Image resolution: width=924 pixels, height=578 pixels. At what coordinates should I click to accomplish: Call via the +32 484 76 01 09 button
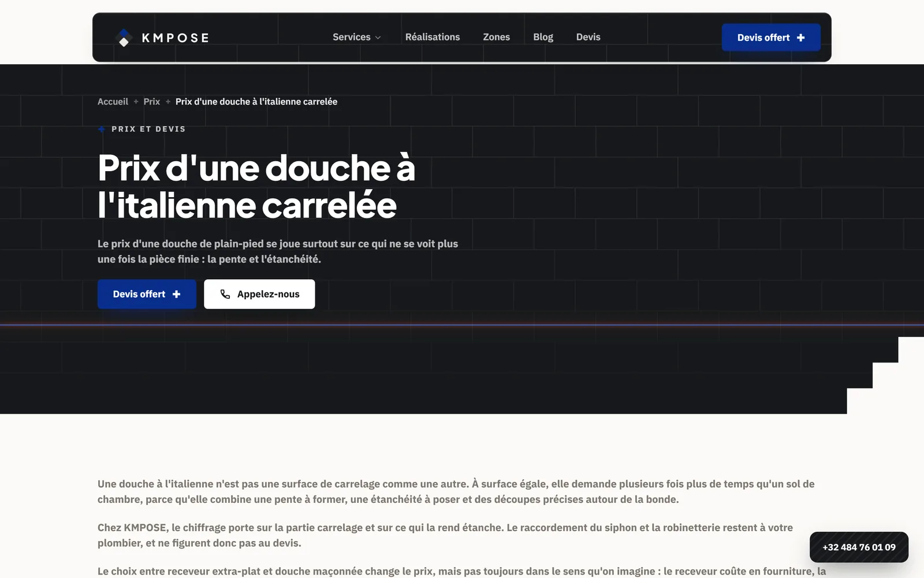(859, 547)
